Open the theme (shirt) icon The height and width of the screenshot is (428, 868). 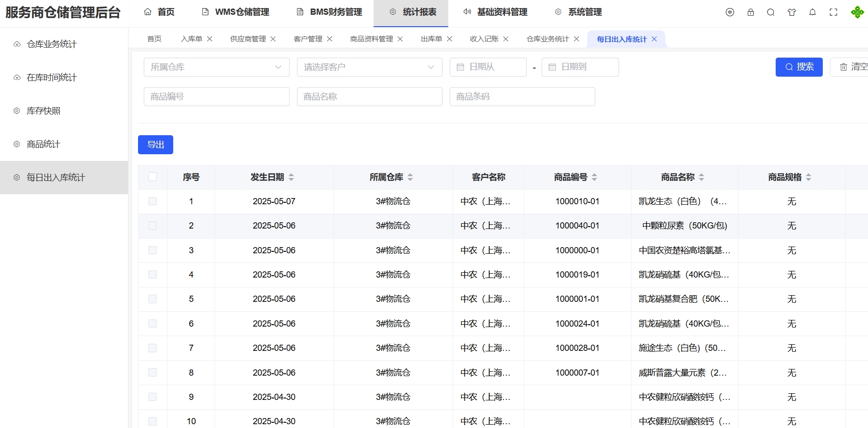point(791,12)
